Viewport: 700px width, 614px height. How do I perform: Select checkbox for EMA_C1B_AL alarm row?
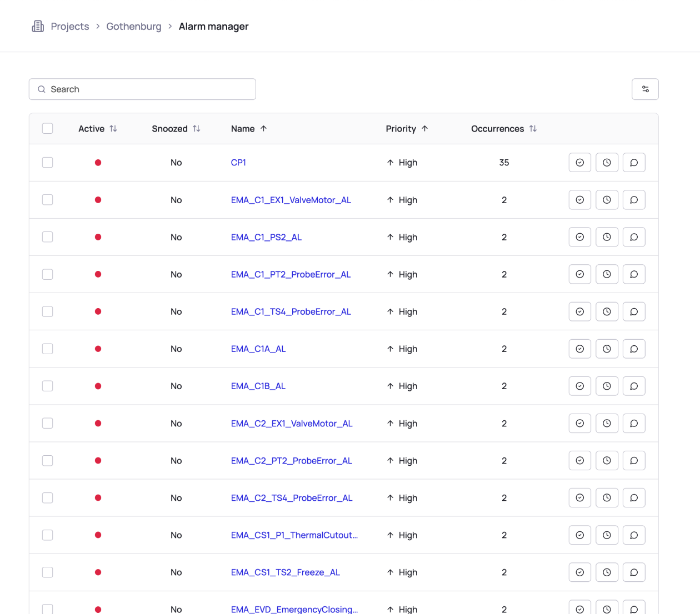pos(48,386)
